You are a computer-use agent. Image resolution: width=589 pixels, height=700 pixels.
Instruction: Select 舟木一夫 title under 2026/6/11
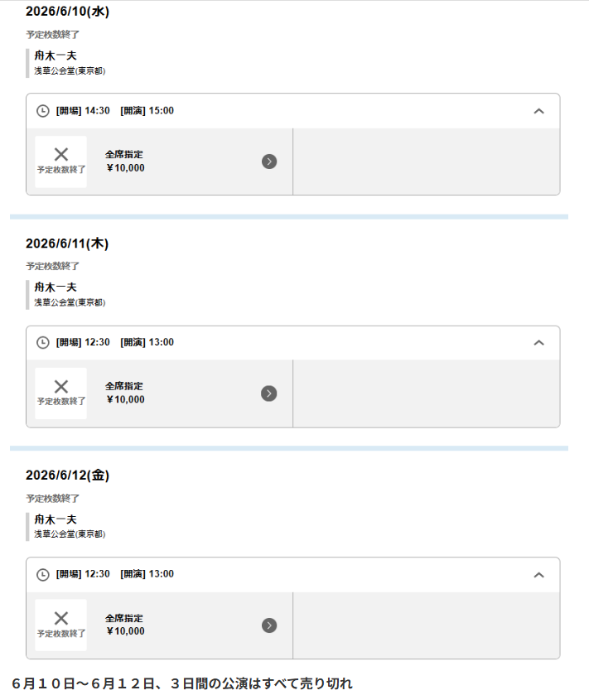click(x=56, y=287)
